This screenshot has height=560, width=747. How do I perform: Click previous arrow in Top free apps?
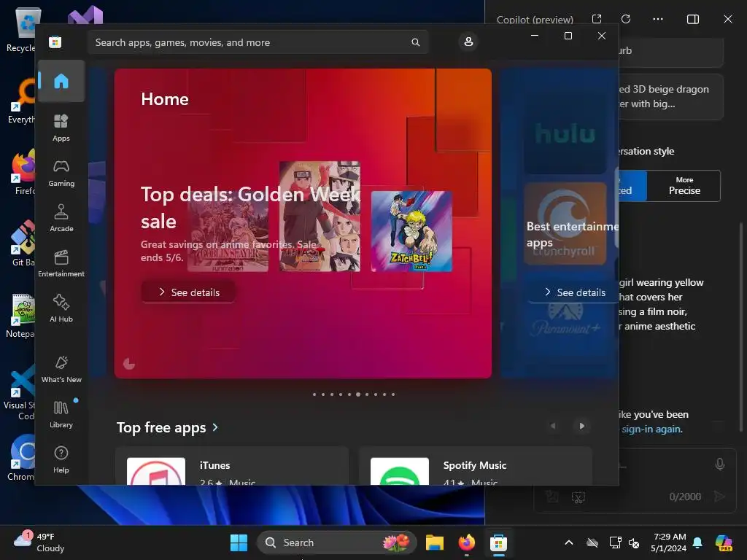tap(553, 426)
